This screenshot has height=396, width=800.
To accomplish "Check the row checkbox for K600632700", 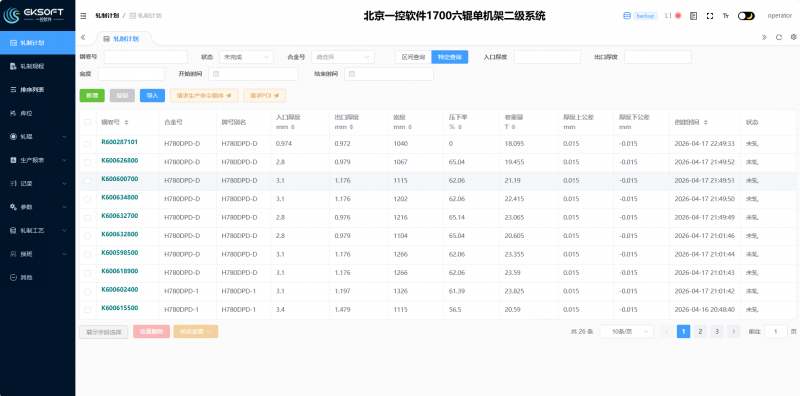I will [x=87, y=217].
